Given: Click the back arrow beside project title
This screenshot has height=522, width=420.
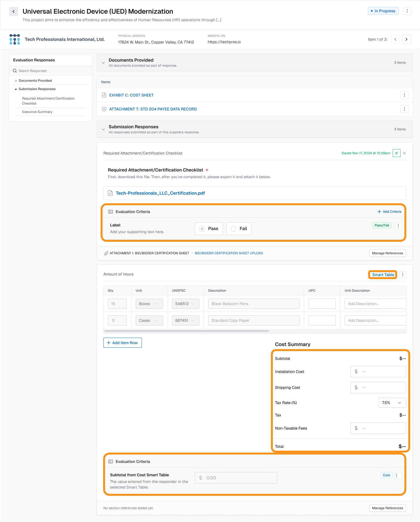Looking at the screenshot, I should pyautogui.click(x=14, y=11).
